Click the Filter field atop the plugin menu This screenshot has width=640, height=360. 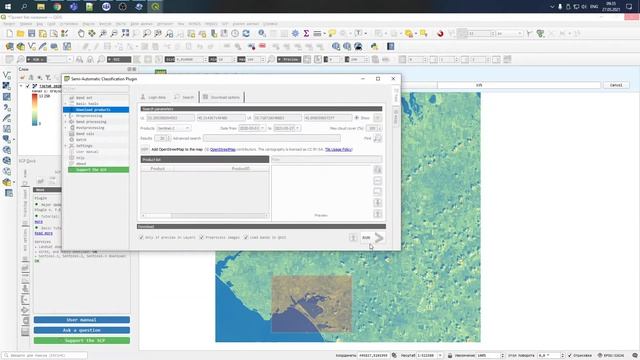click(96, 89)
